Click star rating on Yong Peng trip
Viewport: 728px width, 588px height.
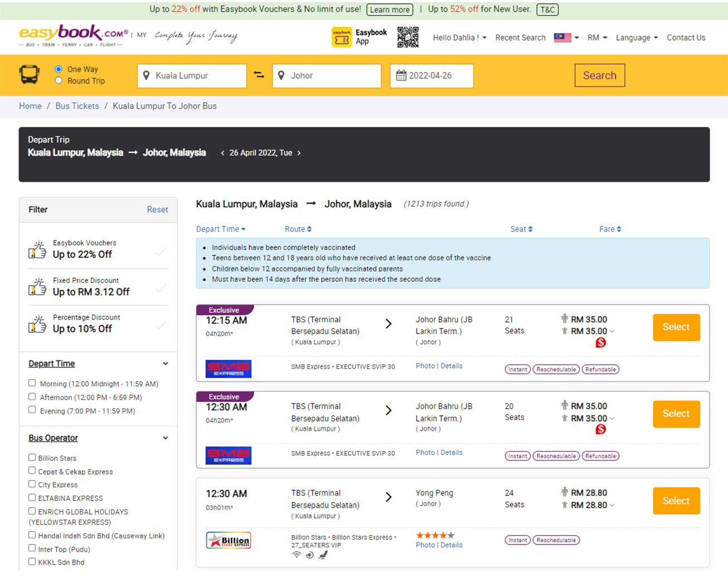coord(435,535)
